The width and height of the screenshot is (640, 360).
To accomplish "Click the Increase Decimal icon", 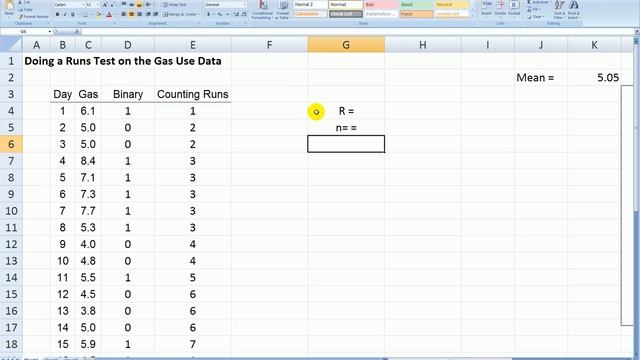I will 236,14.
